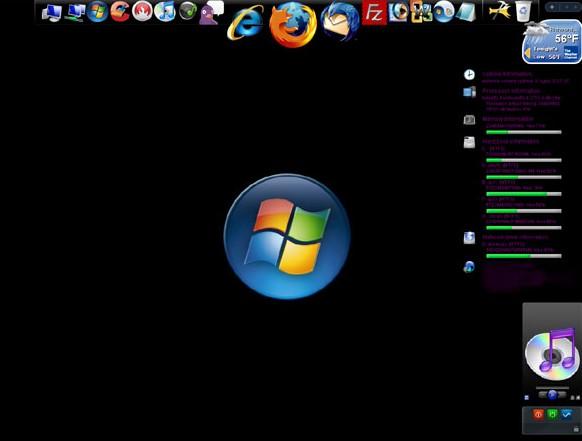
Task: Click the network globe icon in monitor
Action: tap(469, 267)
